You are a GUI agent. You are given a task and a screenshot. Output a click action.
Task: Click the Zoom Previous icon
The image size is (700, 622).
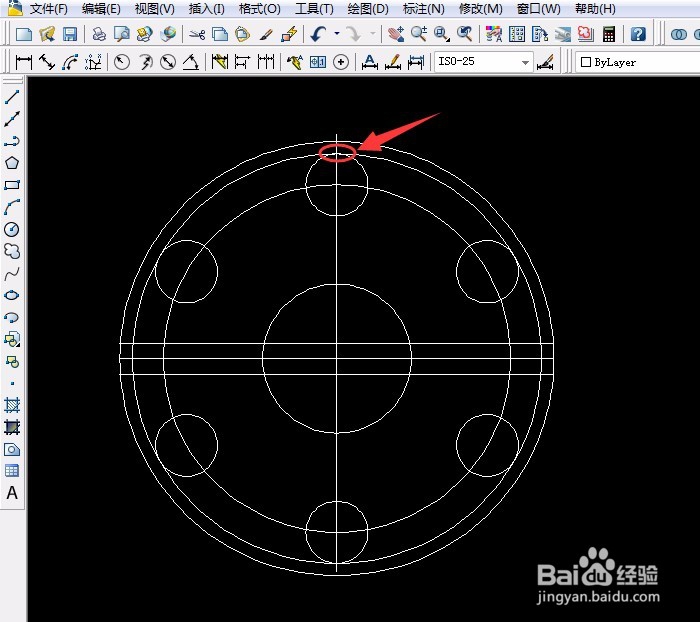(465, 34)
